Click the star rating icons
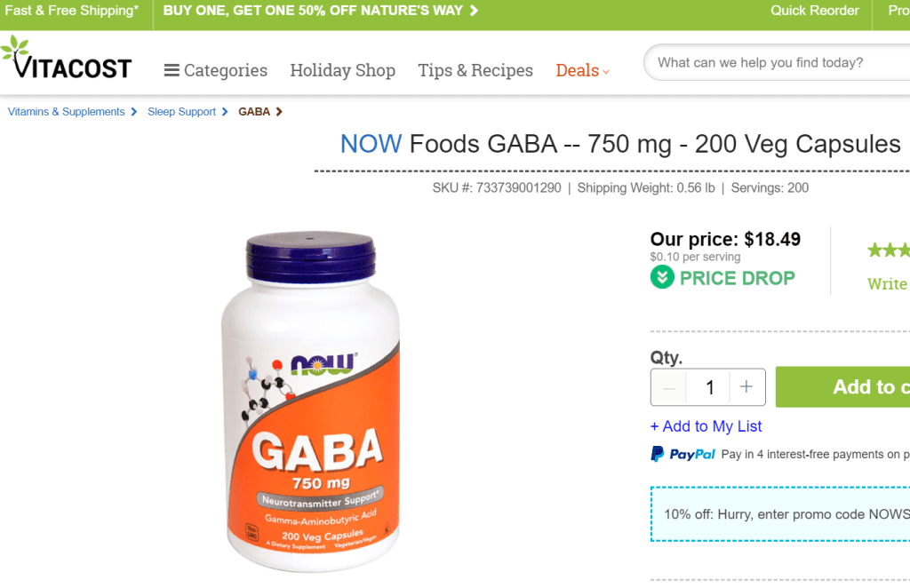 (x=889, y=250)
